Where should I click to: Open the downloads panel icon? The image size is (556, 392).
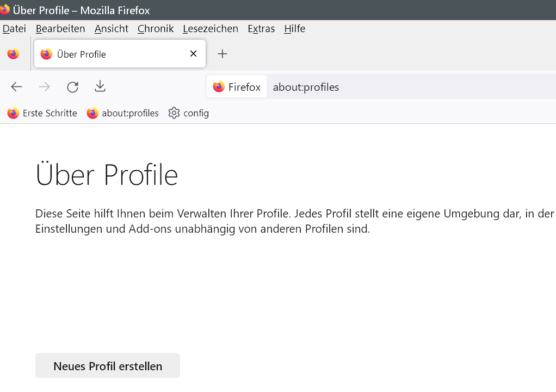pos(100,86)
